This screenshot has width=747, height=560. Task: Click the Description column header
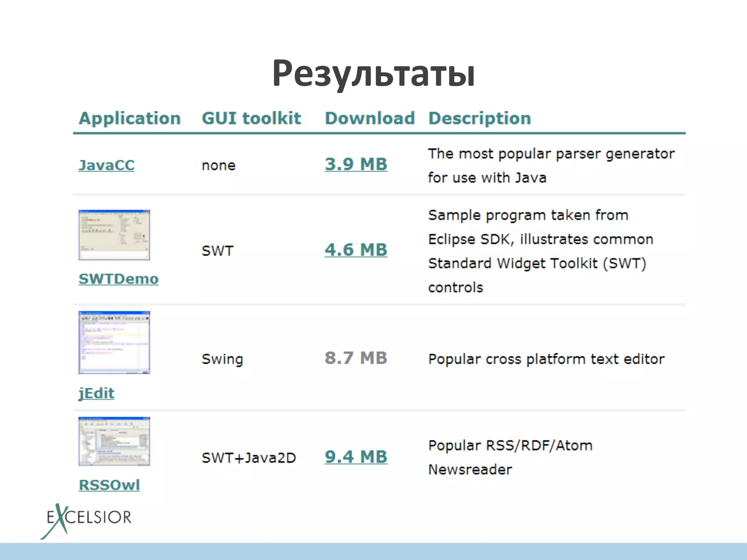[480, 118]
